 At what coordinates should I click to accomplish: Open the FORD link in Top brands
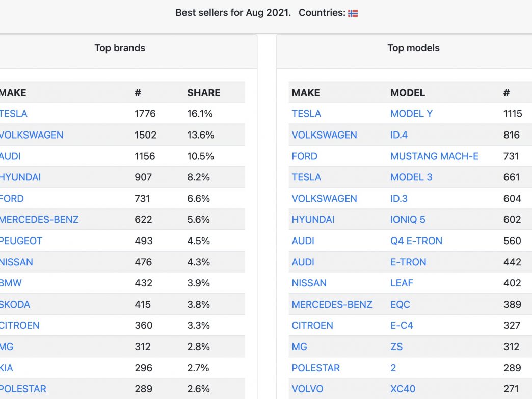click(12, 199)
